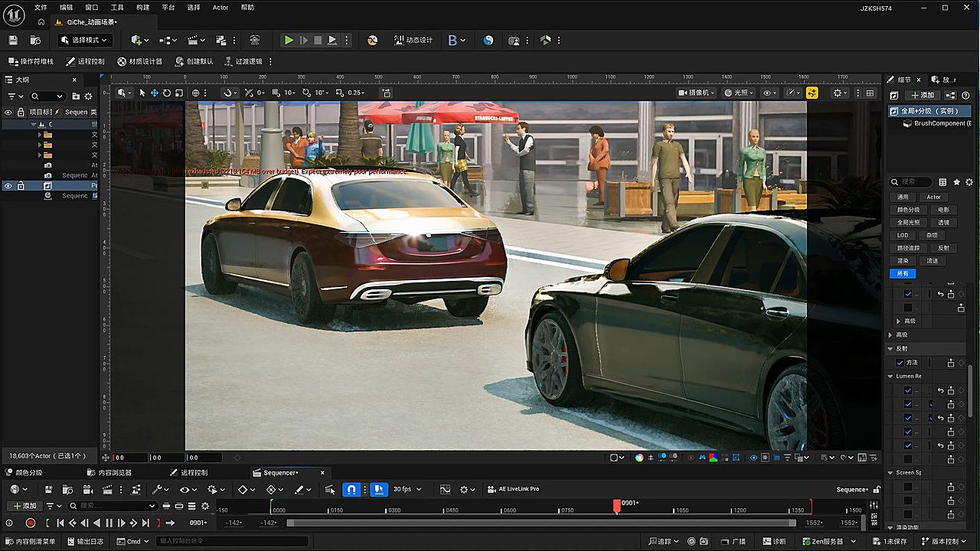Open the 文件 menu
The image size is (980, 551).
coord(41,8)
